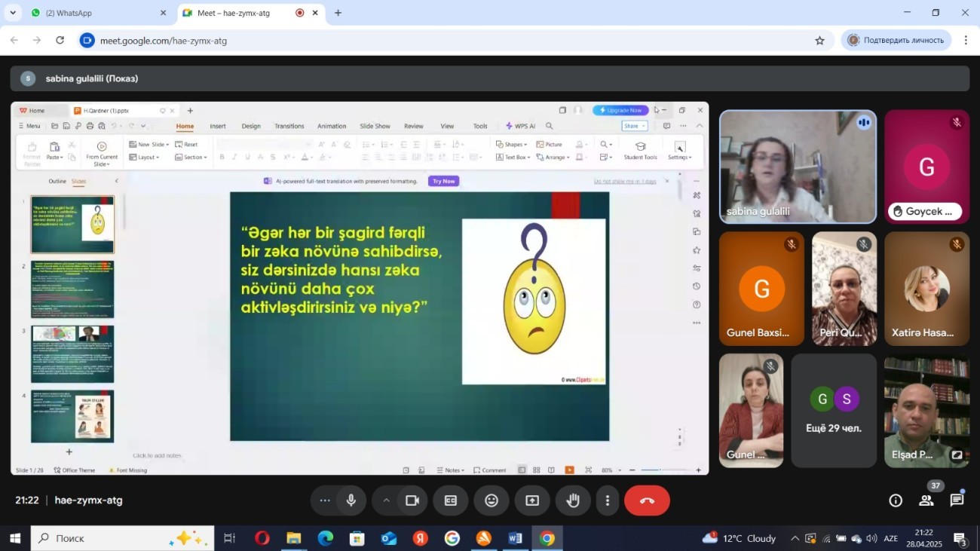The width and height of the screenshot is (980, 551).
Task: Show the participants list with 37 people
Action: (x=926, y=500)
